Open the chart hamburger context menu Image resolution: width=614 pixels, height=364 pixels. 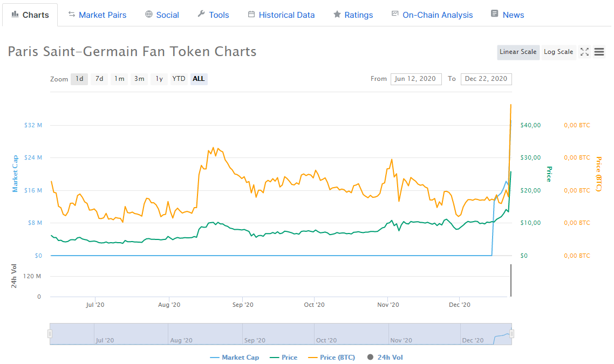599,52
